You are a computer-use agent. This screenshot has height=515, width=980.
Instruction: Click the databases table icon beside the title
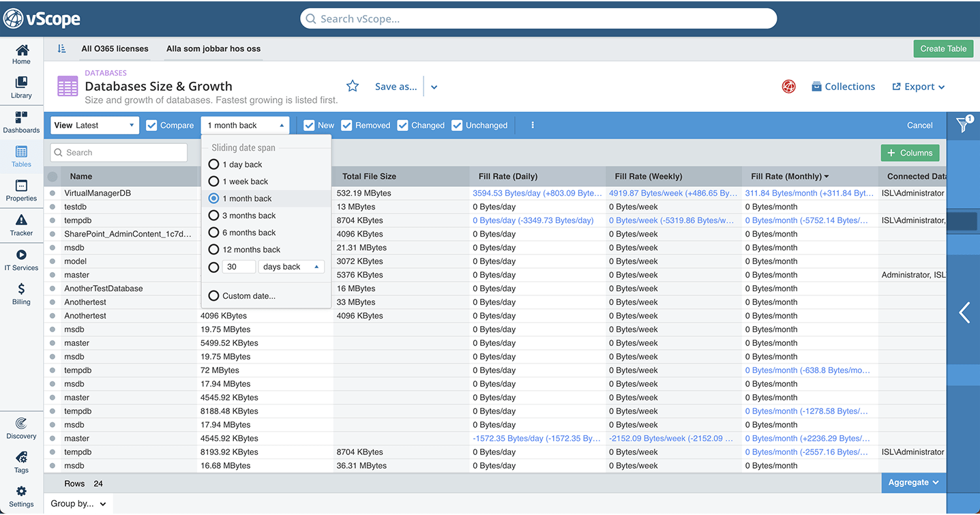(x=68, y=86)
